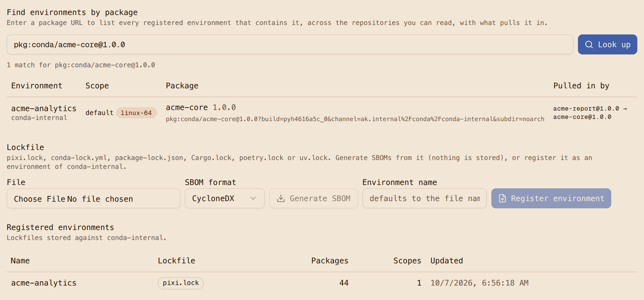This screenshot has height=300, width=644.
Task: Click the pixi.lock lockfile badge
Action: [181, 283]
